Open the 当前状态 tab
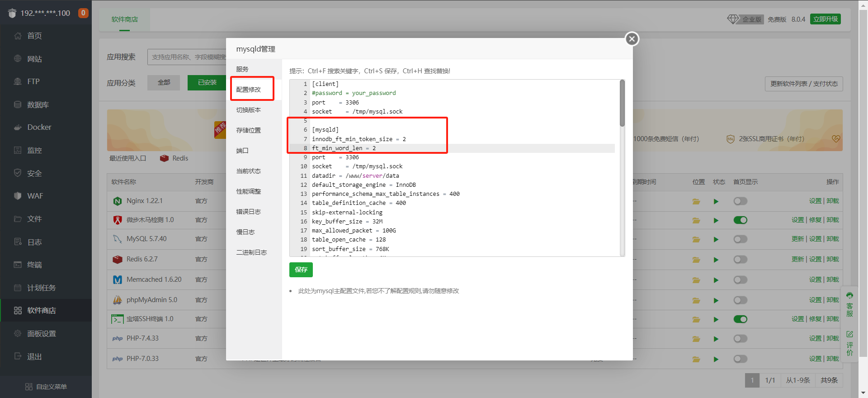The width and height of the screenshot is (868, 398). pos(249,171)
